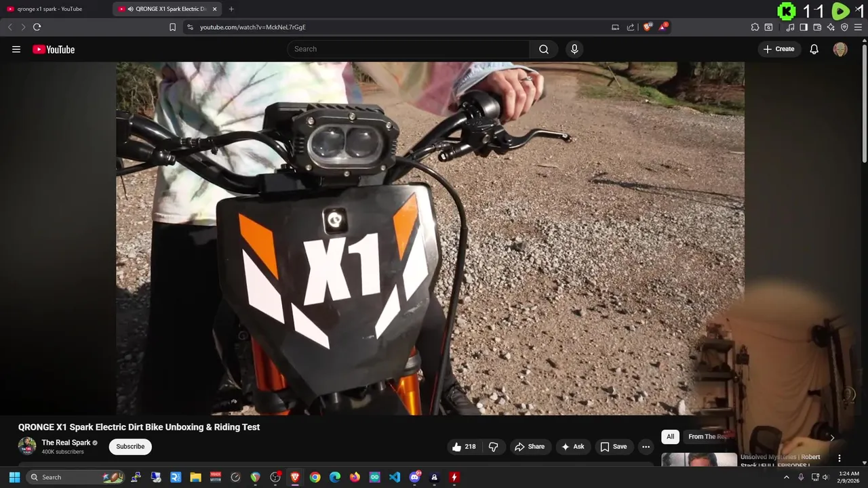Open Discord from the taskbar
This screenshot has width=868, height=488.
pyautogui.click(x=414, y=477)
